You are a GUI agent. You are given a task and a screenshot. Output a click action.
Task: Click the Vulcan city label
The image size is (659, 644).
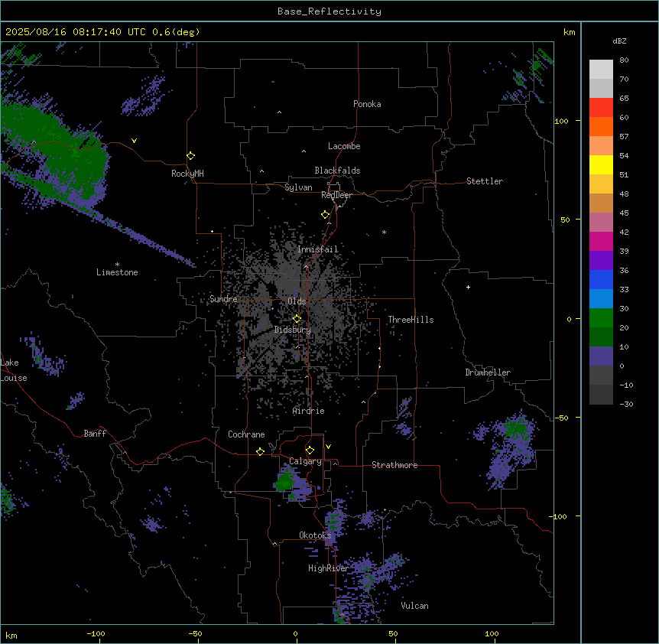[x=415, y=606]
